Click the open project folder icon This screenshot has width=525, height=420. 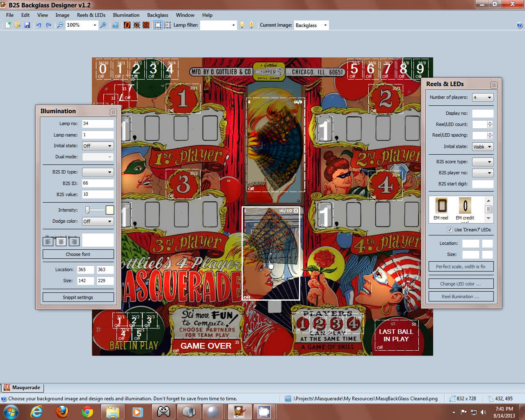(x=17, y=25)
